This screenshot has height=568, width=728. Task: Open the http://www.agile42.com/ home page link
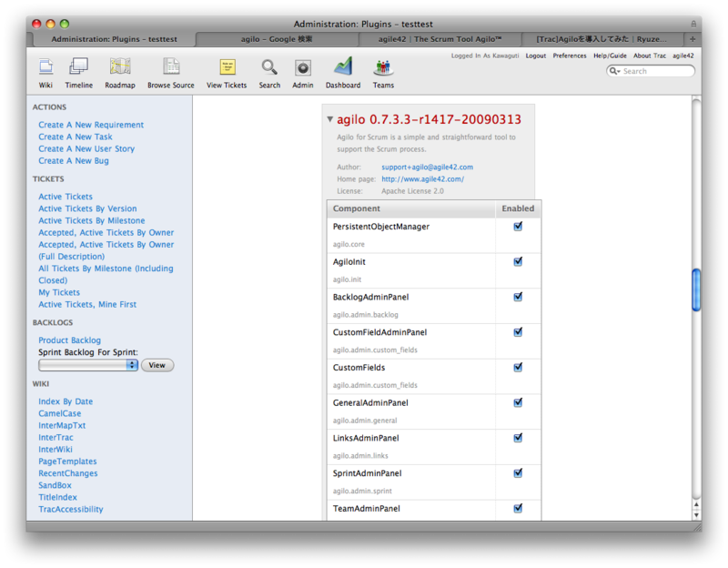click(x=422, y=179)
